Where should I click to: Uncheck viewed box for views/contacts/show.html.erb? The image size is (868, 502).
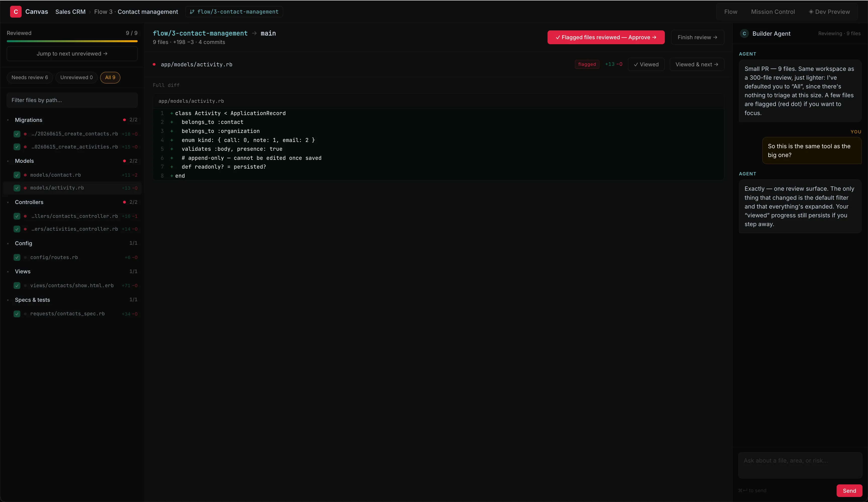point(17,286)
